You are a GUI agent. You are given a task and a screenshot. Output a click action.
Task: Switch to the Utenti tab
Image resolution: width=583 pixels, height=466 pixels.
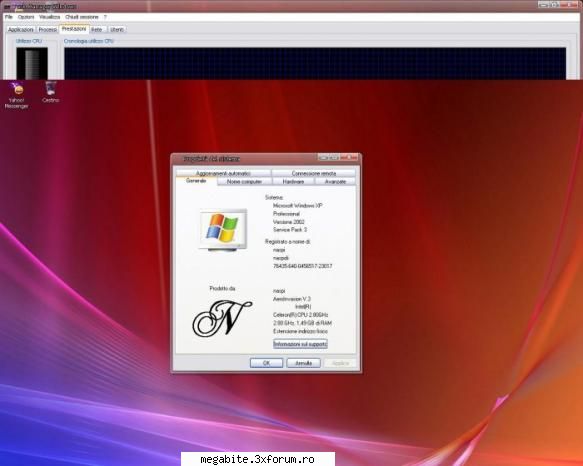(117, 29)
